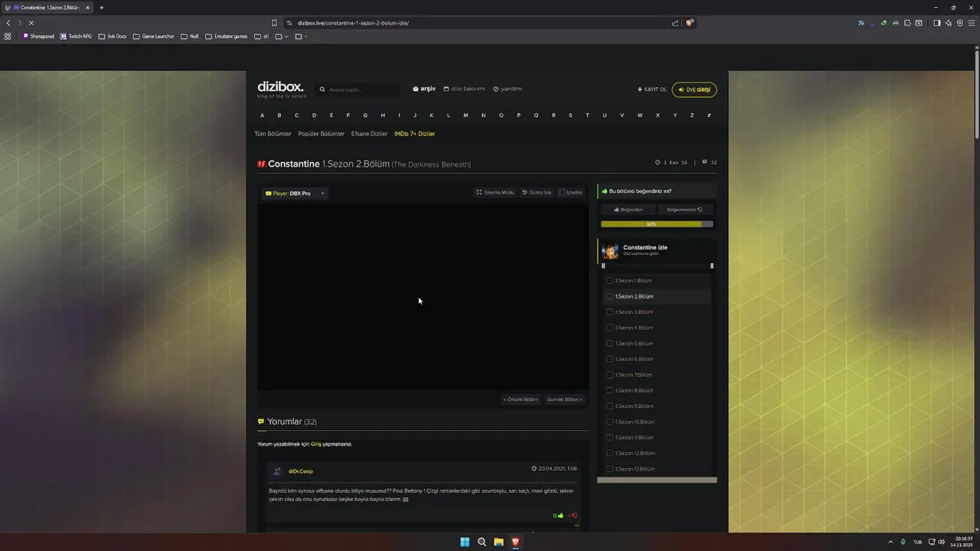Click Brave browser taskbar icon
The height and width of the screenshot is (551, 980).
(x=515, y=542)
